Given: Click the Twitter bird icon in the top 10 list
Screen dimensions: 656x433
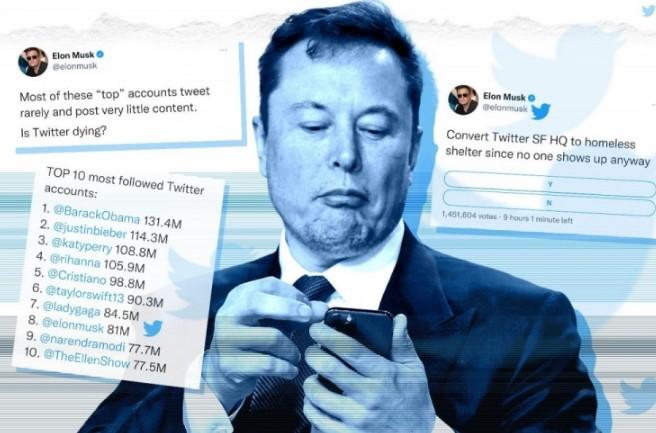Looking at the screenshot, I should pos(153,328).
